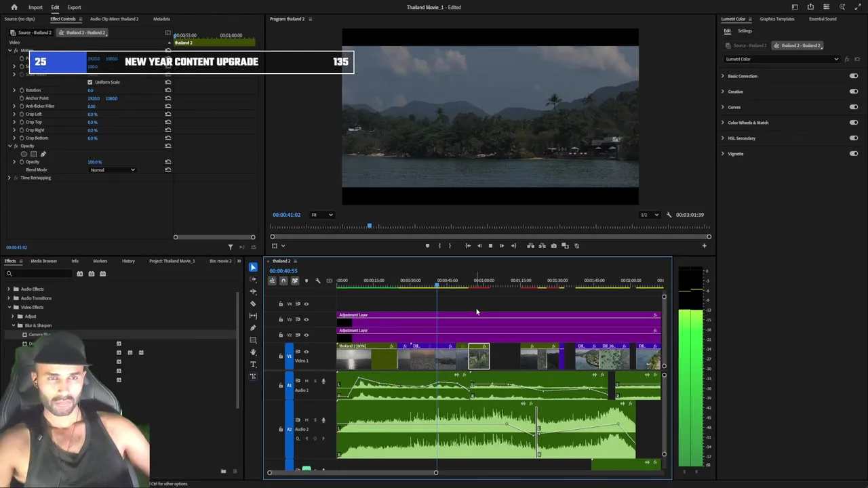Open timeline display settings wrench

click(x=318, y=281)
